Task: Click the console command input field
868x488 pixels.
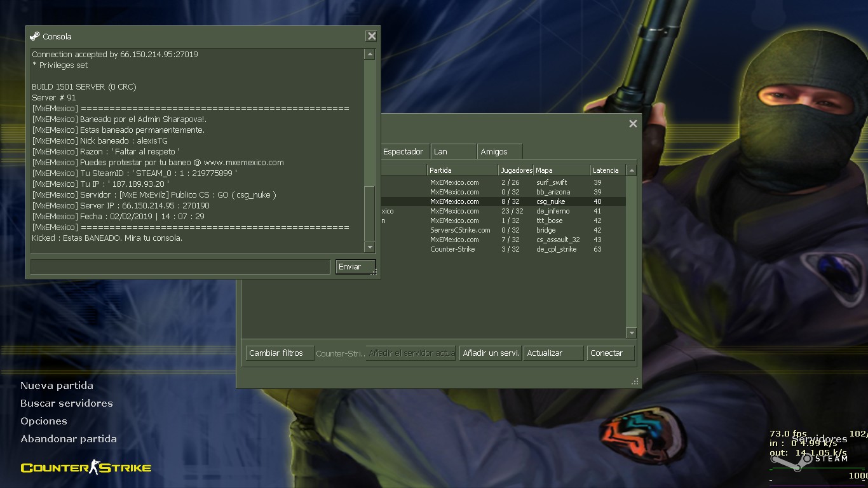Action: (180, 267)
